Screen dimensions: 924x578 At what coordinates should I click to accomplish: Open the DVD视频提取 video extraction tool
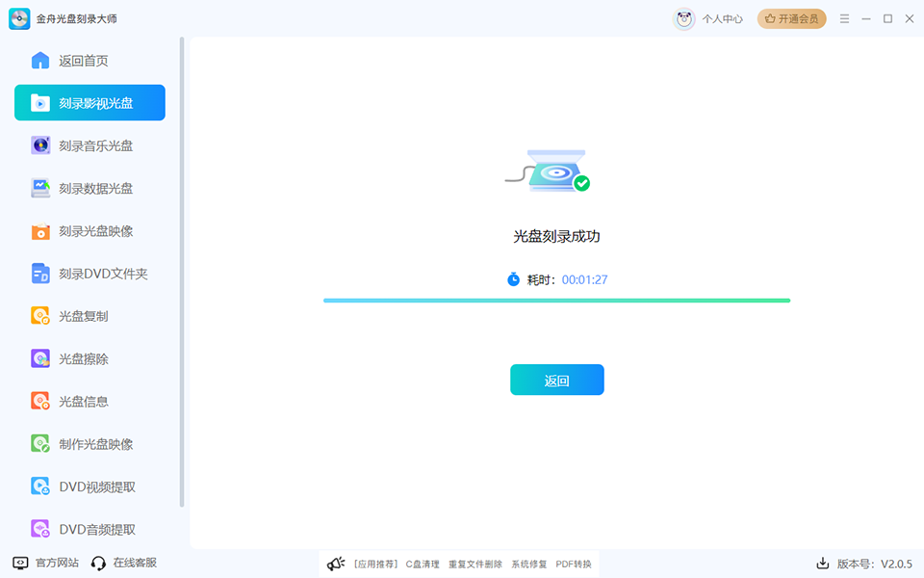coord(39,486)
